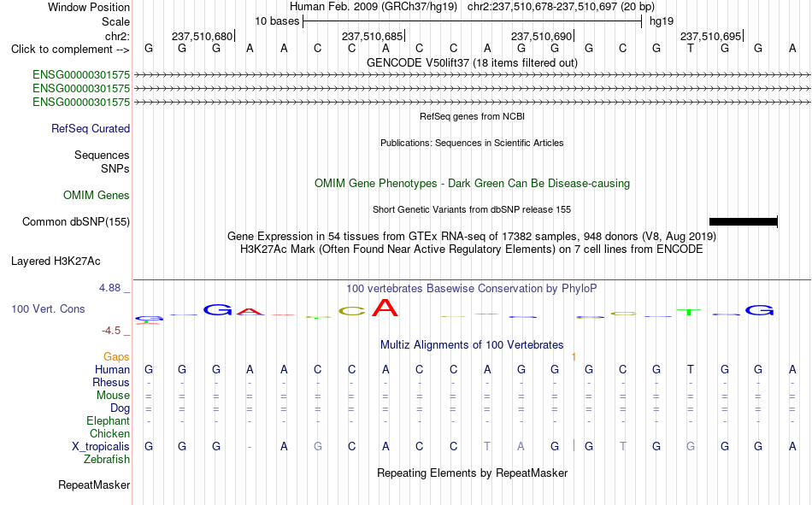
Task: Click 'Publications: Sequences in Scientific Articles' title
Action: pos(472,143)
